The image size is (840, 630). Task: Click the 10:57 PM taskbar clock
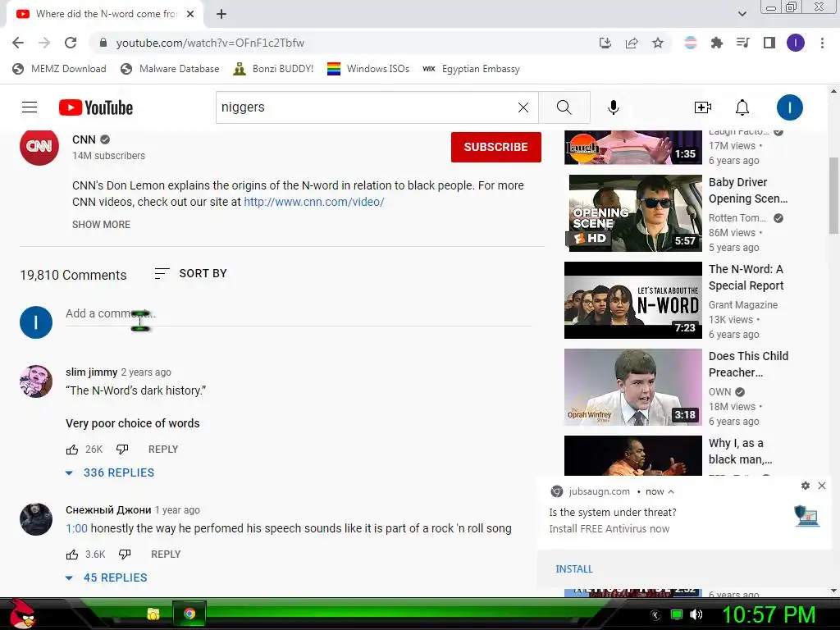click(769, 614)
